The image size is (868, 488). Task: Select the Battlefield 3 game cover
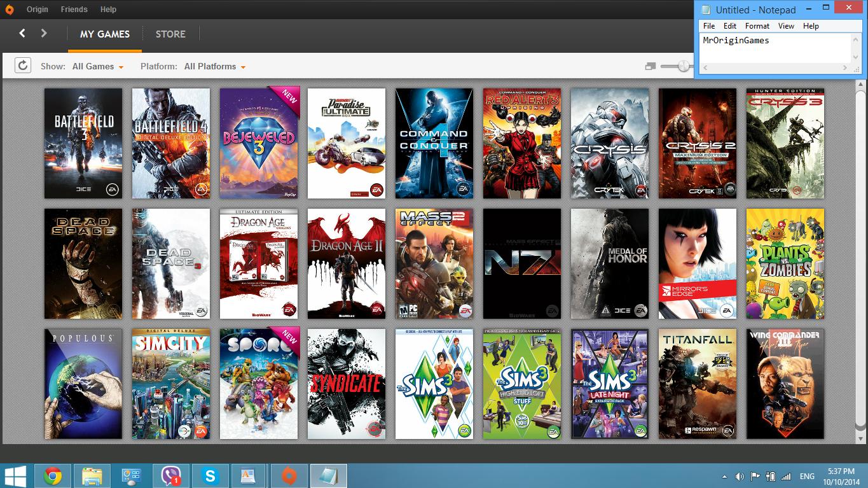pyautogui.click(x=83, y=143)
